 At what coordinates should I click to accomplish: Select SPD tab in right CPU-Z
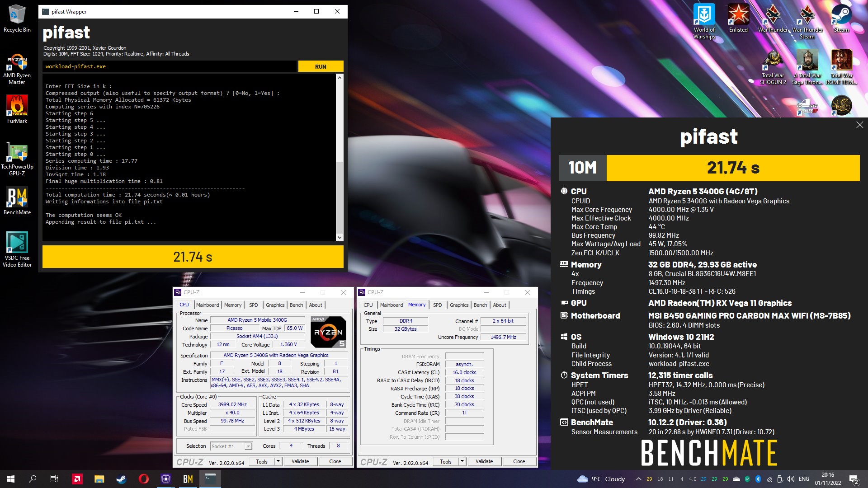click(437, 305)
